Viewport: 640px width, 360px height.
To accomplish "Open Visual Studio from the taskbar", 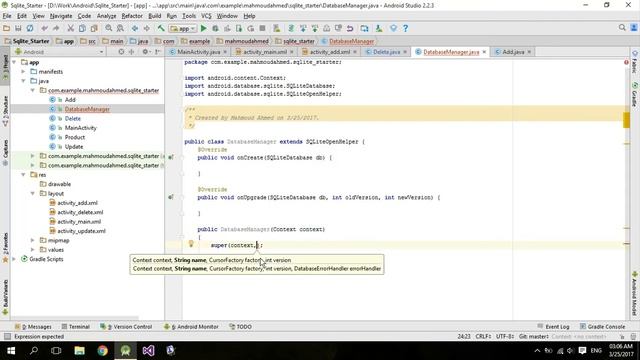I will pos(148,351).
